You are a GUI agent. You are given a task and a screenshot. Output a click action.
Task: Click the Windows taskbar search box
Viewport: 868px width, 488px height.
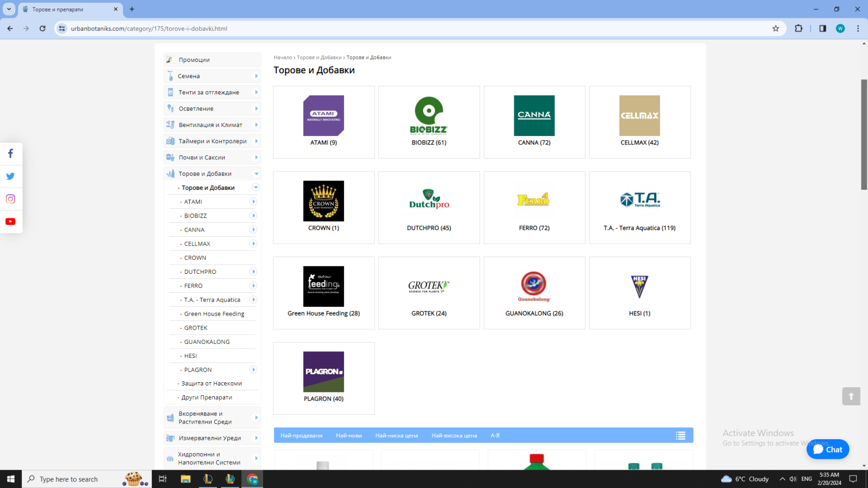point(87,479)
